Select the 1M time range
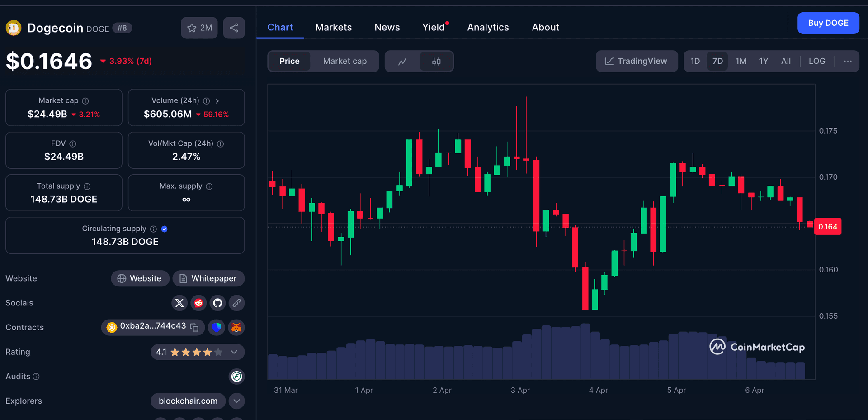Image resolution: width=868 pixels, height=420 pixels. click(x=741, y=61)
